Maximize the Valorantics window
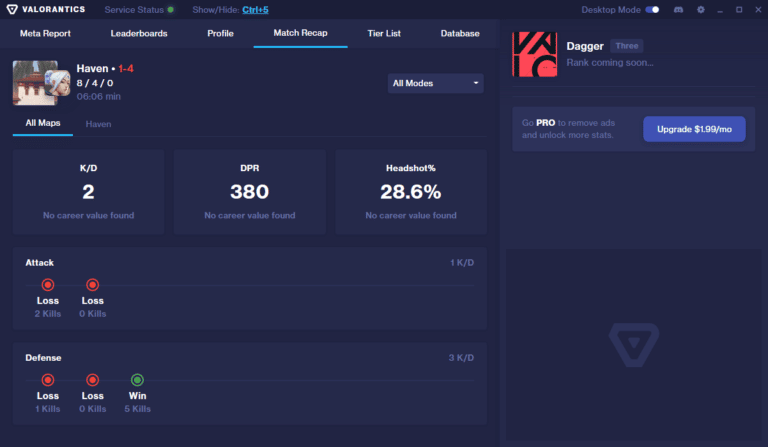Viewport: 768px width, 447px height. pyautogui.click(x=739, y=10)
